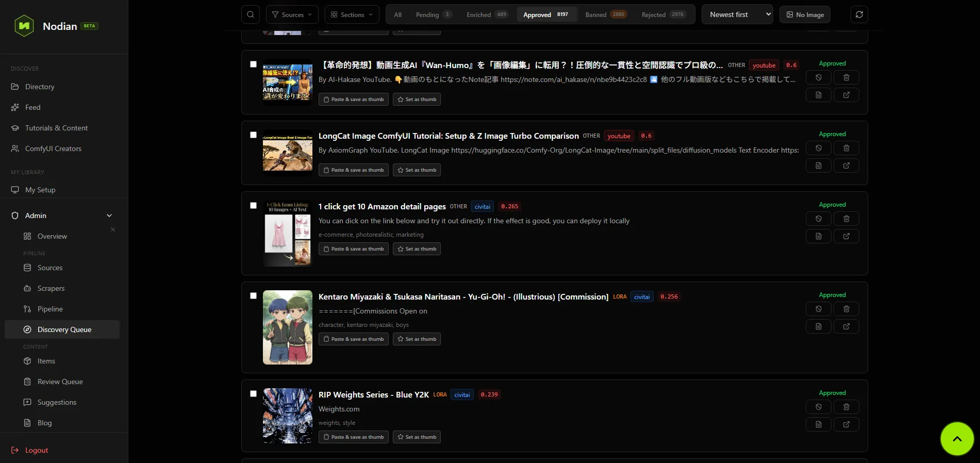The width and height of the screenshot is (980, 463).
Task: Collapse the Admin section chevron
Action: pos(109,216)
